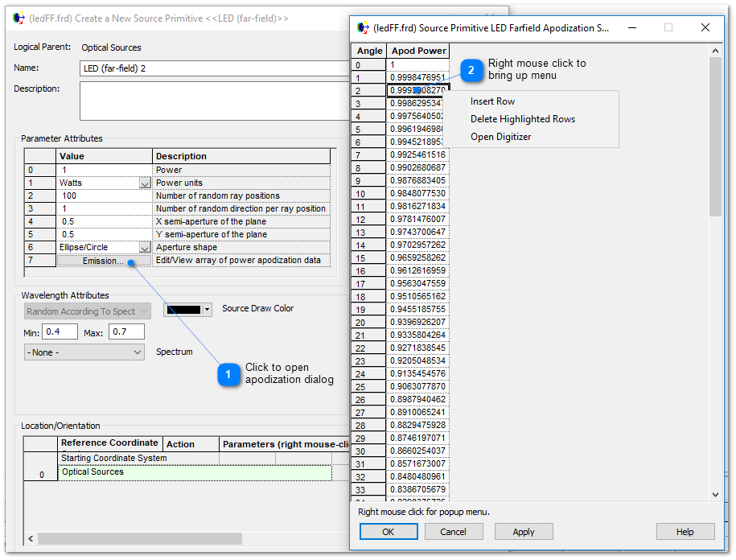Click the Emission... button
The image size is (736, 560).
103,261
